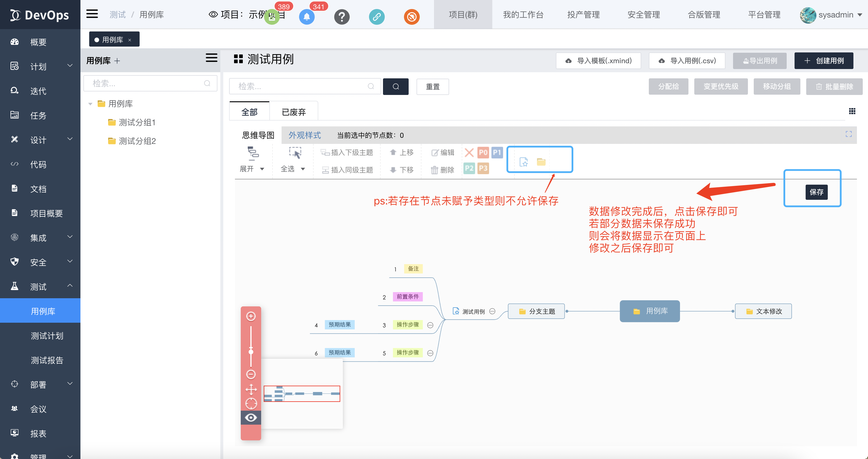
Task: Click the zoom slider handle
Action: (x=251, y=352)
